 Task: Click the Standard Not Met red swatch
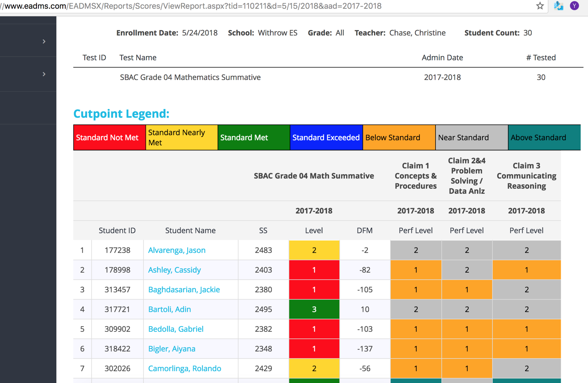pyautogui.click(x=109, y=138)
